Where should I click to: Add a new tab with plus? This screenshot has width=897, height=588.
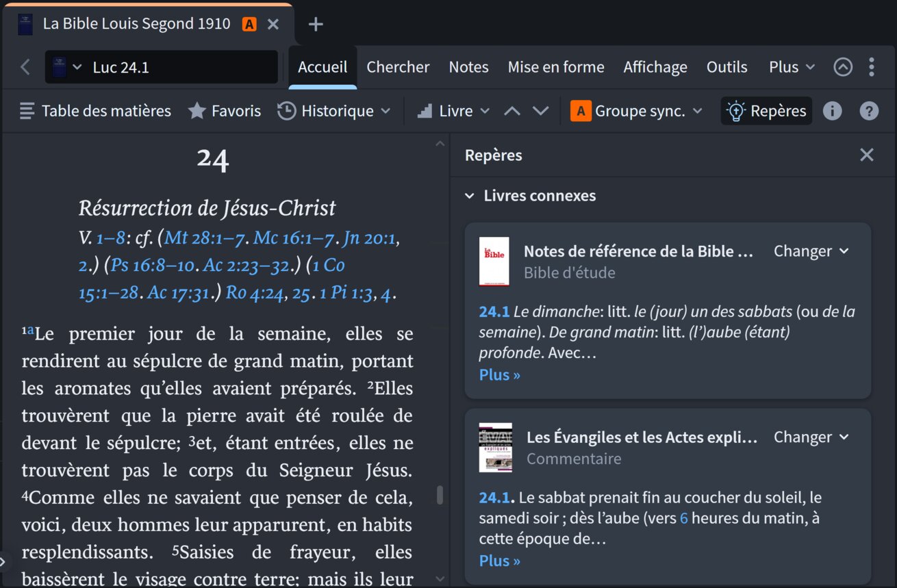click(315, 25)
